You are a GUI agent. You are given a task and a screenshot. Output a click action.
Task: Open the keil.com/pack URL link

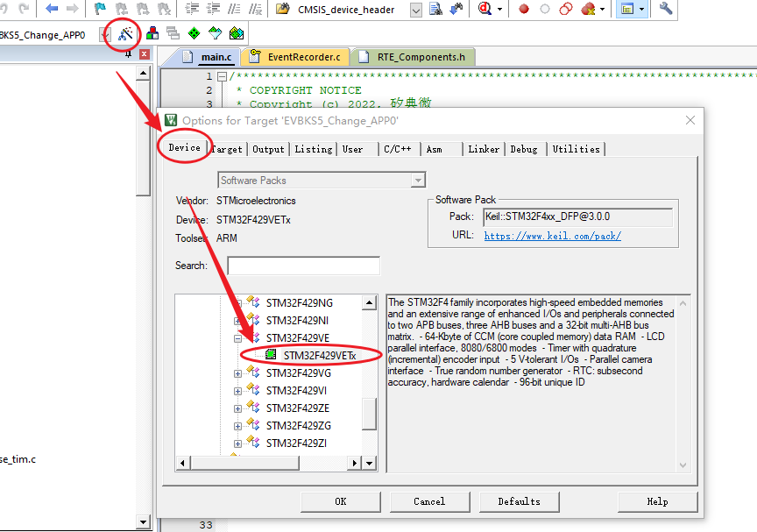552,236
